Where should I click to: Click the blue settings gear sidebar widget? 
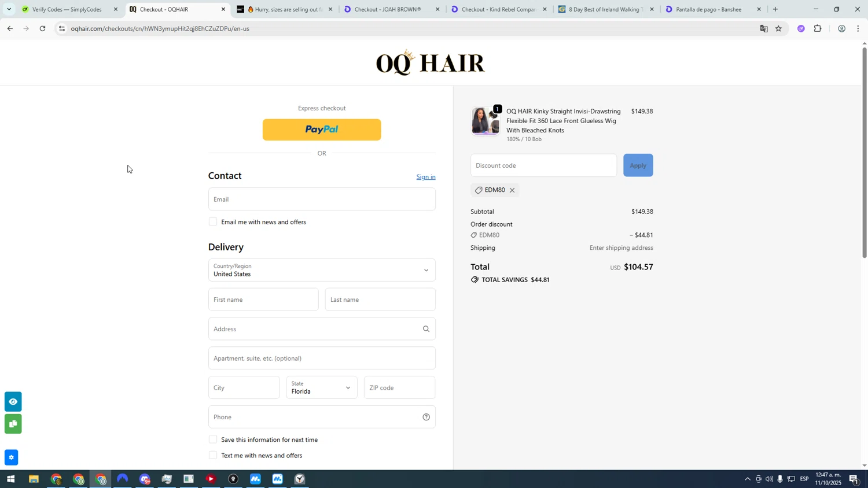coord(11,457)
